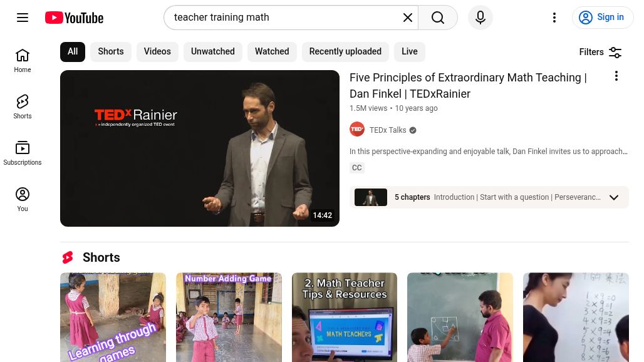Open the hamburger guide menu
Screen dimensions: 644x362
(x=23, y=18)
